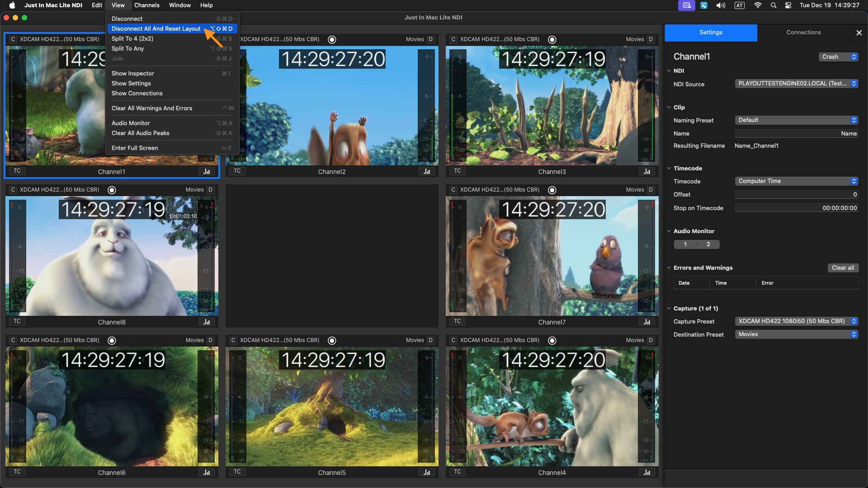Choose Disconnect All And Reset Layout
868x488 pixels.
click(172, 28)
